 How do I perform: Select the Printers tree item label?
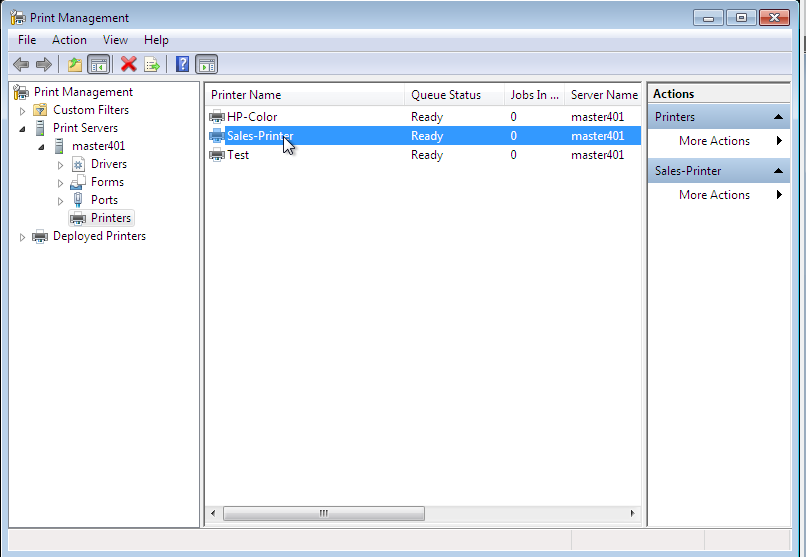pyautogui.click(x=111, y=218)
